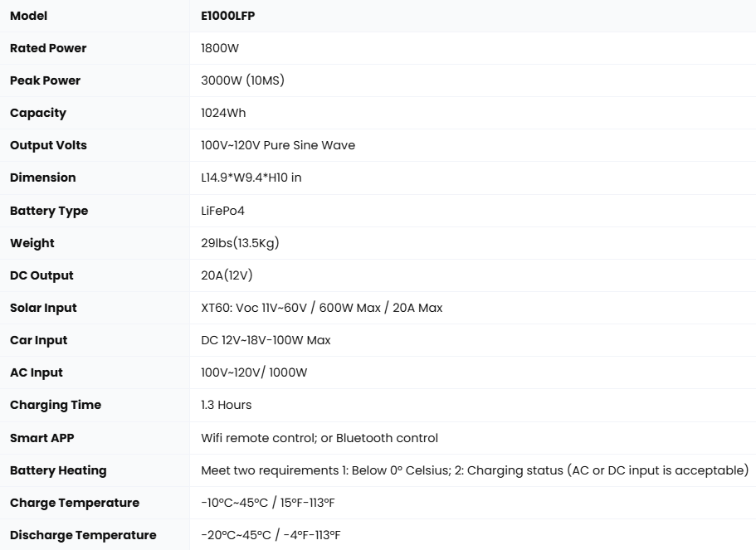Click the XT60 solar input specification text
The width and height of the screenshot is (756, 550).
[x=321, y=308]
